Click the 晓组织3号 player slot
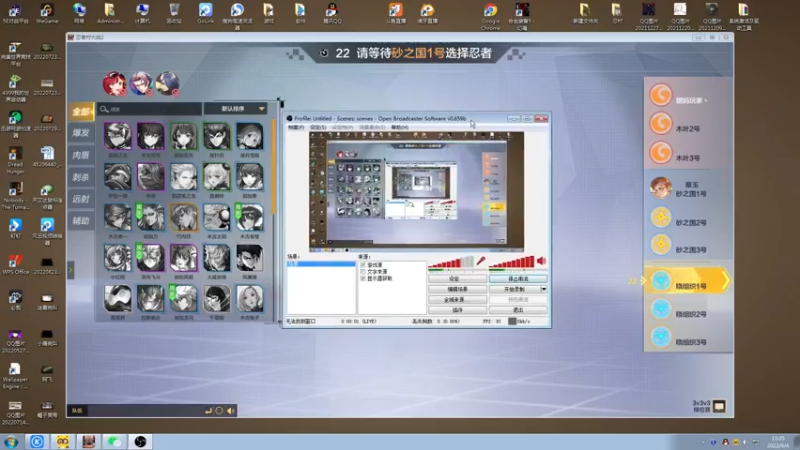The height and width of the screenshot is (450, 800). pyautogui.click(x=688, y=338)
